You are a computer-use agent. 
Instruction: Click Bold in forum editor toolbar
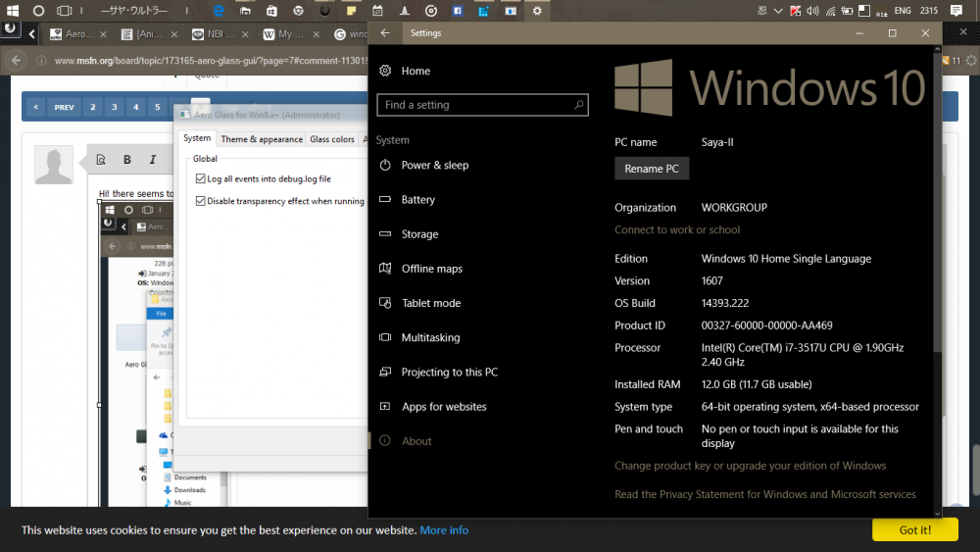pos(126,160)
